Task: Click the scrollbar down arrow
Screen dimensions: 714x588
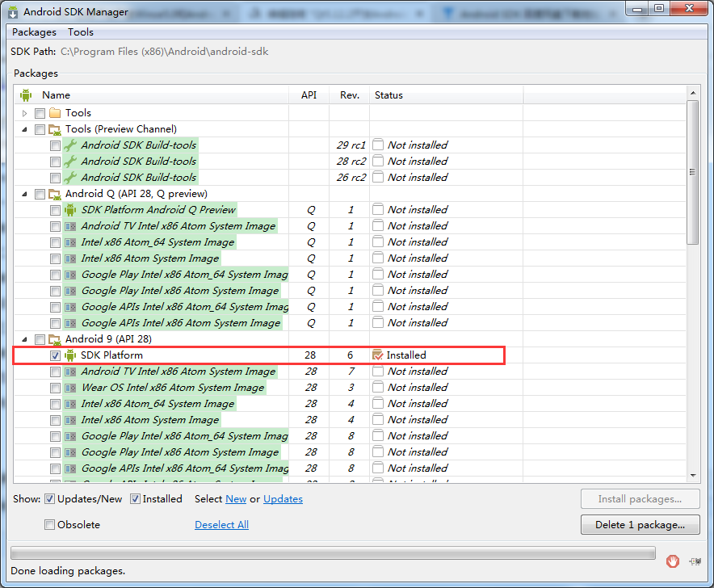Action: pyautogui.click(x=693, y=476)
